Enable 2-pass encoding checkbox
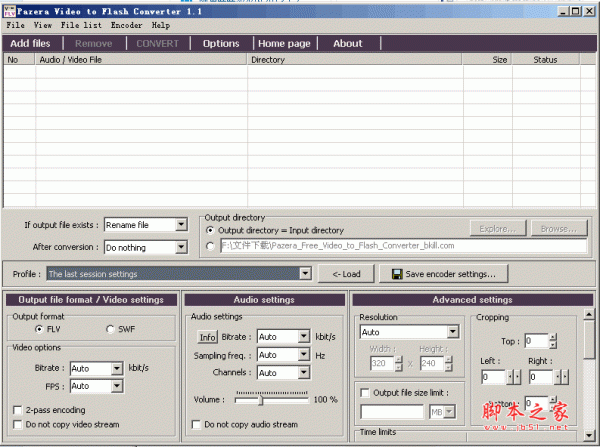600x447 pixels. pos(18,410)
